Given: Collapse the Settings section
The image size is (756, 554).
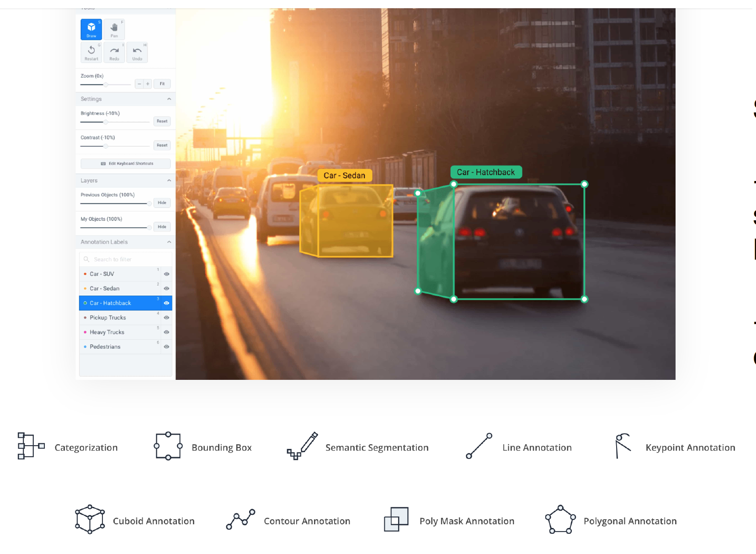Looking at the screenshot, I should 169,99.
